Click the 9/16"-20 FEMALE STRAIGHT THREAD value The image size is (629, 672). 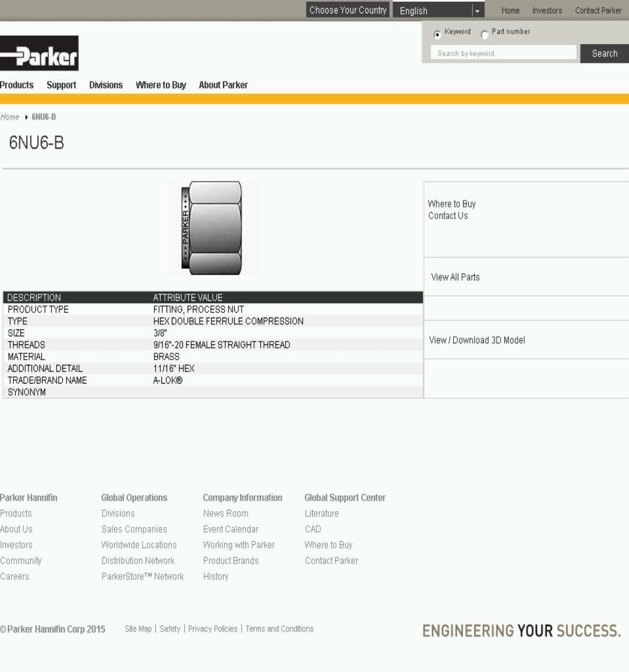point(222,345)
